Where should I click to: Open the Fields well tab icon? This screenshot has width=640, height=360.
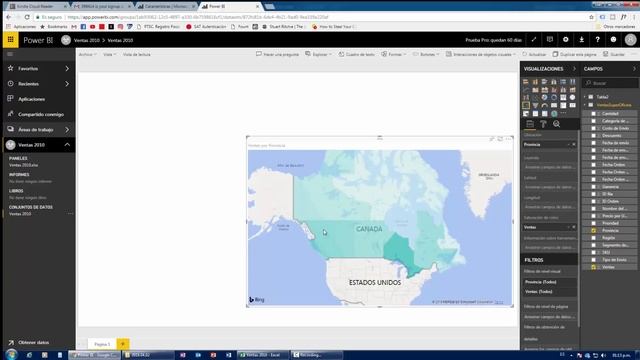tap(530, 124)
